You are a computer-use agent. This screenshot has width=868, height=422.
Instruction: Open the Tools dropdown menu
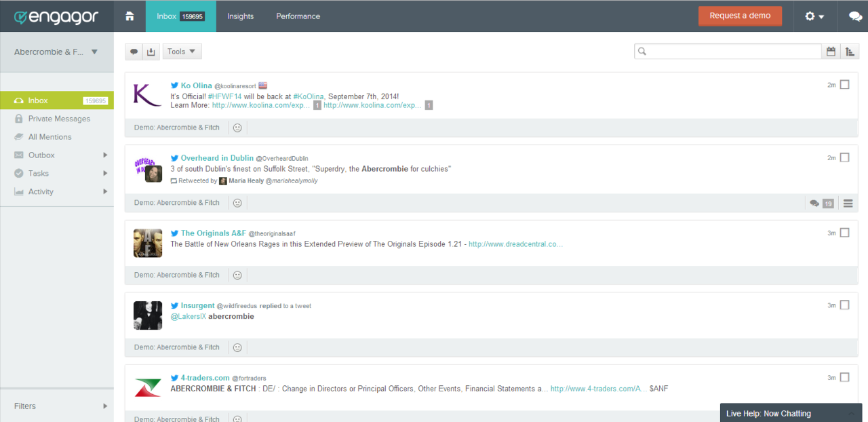(x=182, y=52)
